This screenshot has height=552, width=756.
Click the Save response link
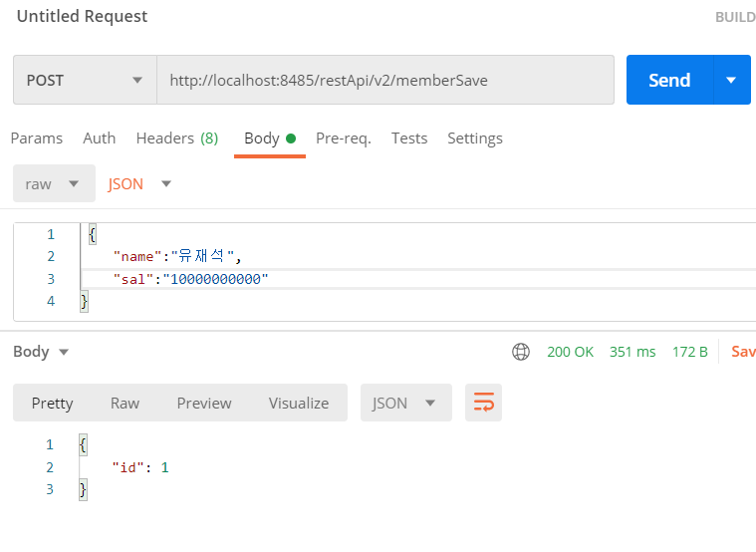tap(743, 352)
